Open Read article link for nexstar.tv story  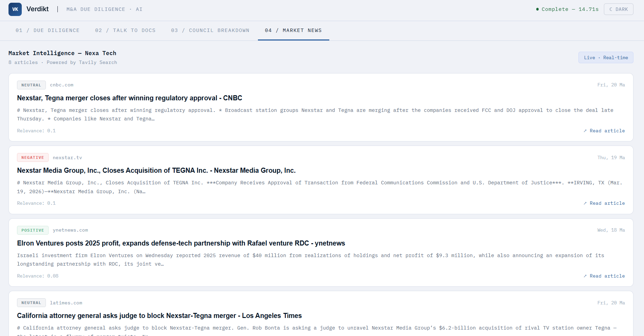point(604,203)
